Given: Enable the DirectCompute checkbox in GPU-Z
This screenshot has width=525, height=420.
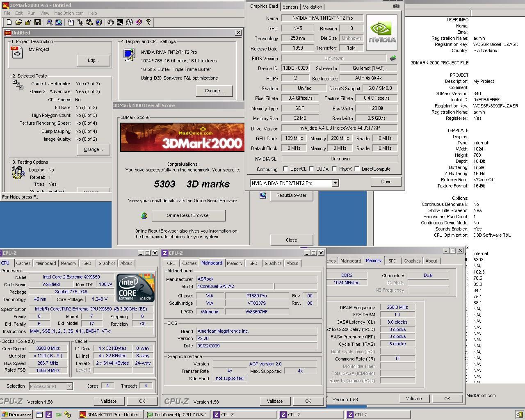Looking at the screenshot, I should click(x=357, y=169).
